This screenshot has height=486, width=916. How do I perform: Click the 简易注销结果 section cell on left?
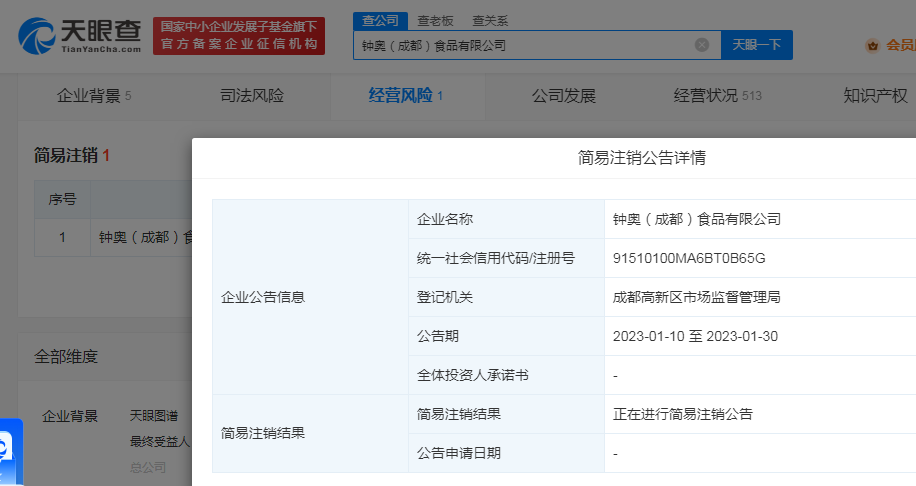tap(310, 433)
